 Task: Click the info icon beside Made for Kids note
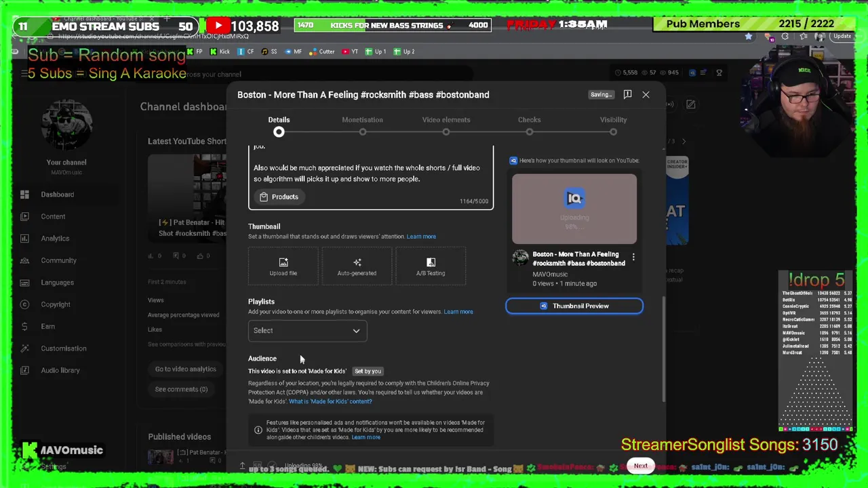258,430
